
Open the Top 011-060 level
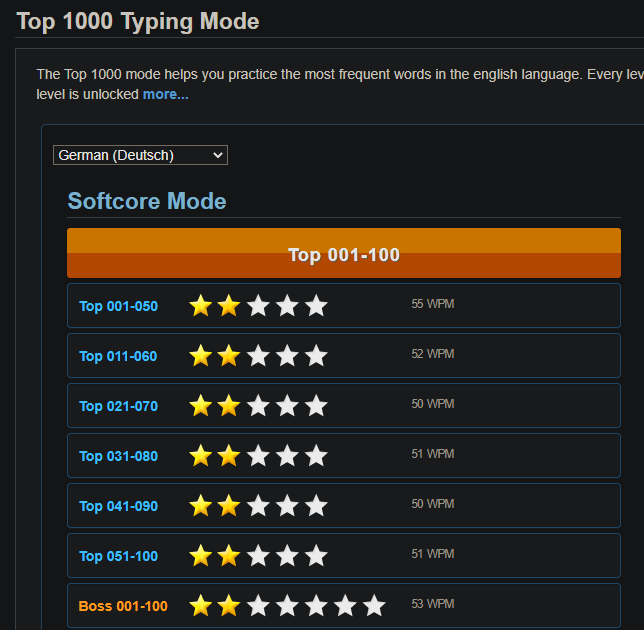118,356
